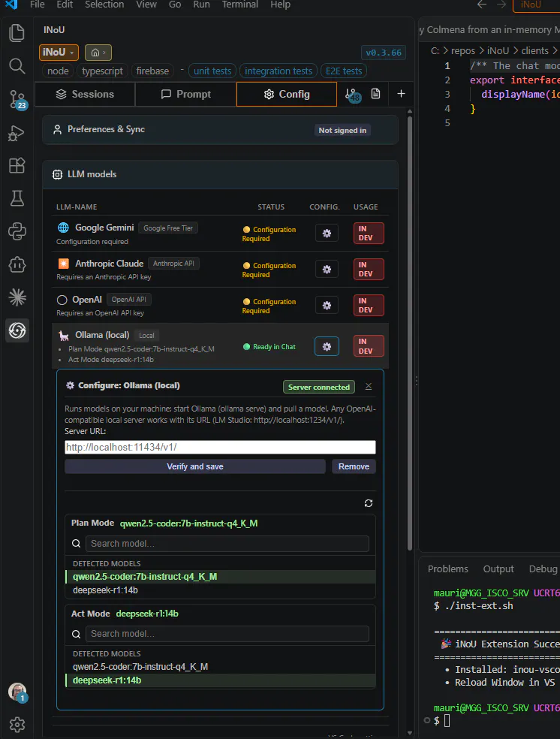Viewport: 560px width, 739px height.
Task: Open Source Control with 23 badge
Action: [17, 99]
